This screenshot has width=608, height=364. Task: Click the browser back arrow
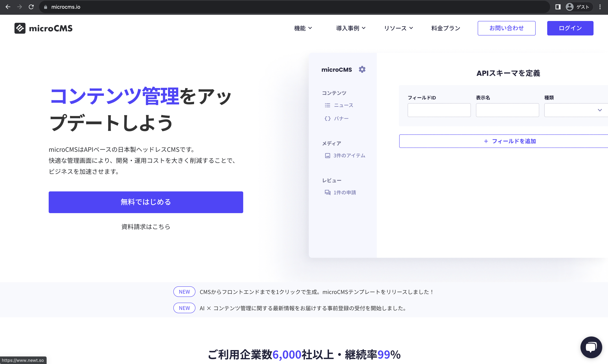(8, 7)
